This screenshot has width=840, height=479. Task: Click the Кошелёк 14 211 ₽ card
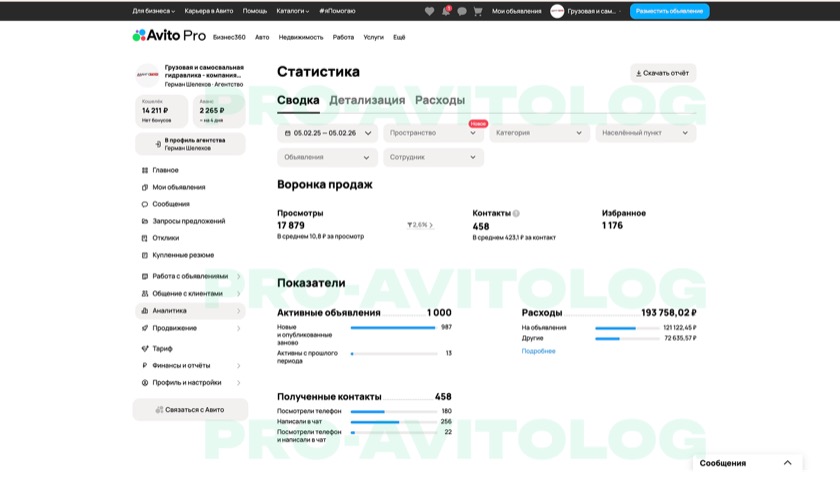(x=161, y=111)
